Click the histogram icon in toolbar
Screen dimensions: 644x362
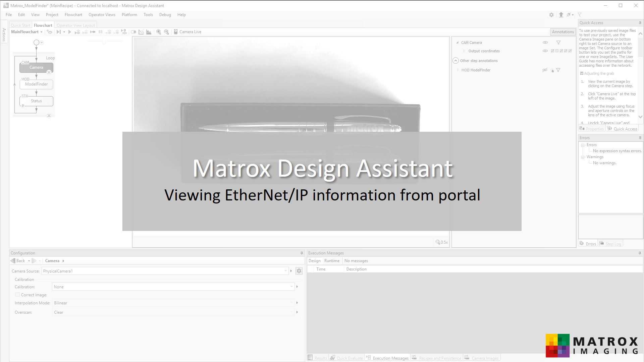coord(149,32)
